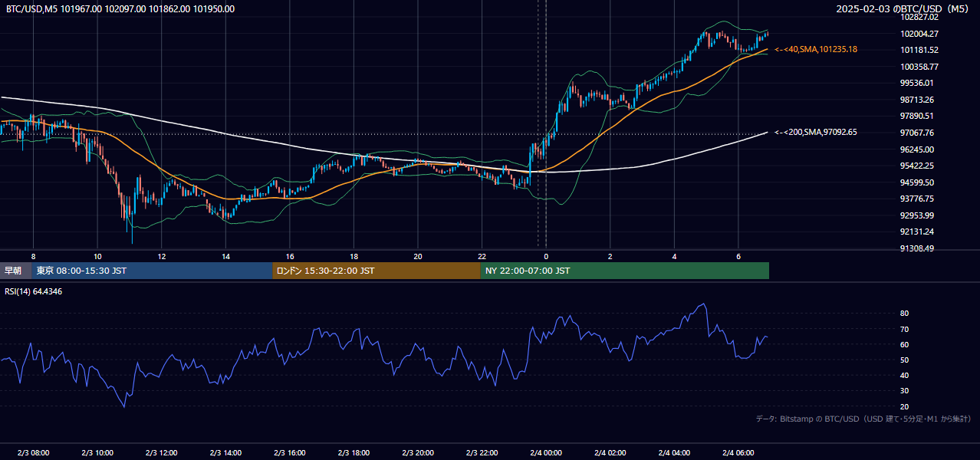This screenshot has height=460, width=980.
Task: Click the 2/3 16:00 date label
Action: coord(289,452)
